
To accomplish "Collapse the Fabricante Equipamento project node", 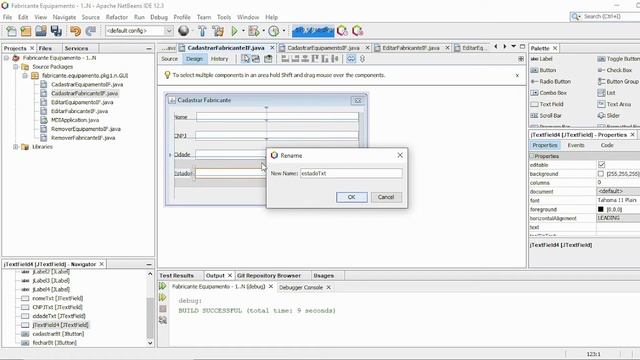I will click(x=7, y=58).
